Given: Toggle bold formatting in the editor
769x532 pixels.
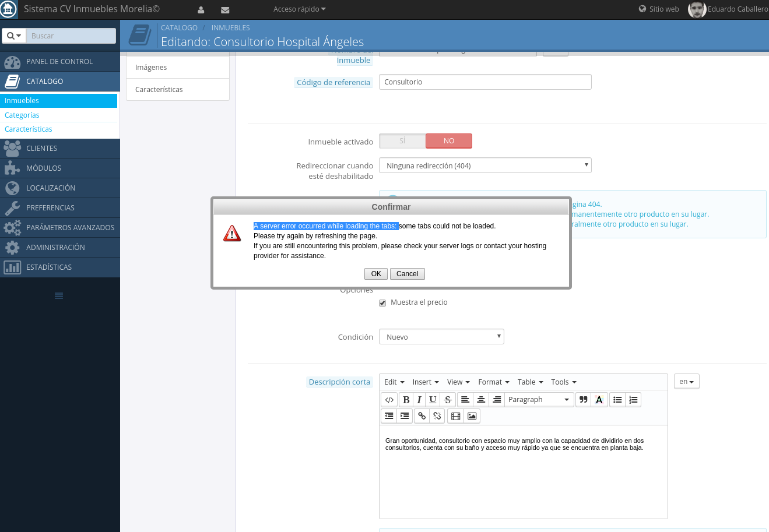Looking at the screenshot, I should (406, 400).
